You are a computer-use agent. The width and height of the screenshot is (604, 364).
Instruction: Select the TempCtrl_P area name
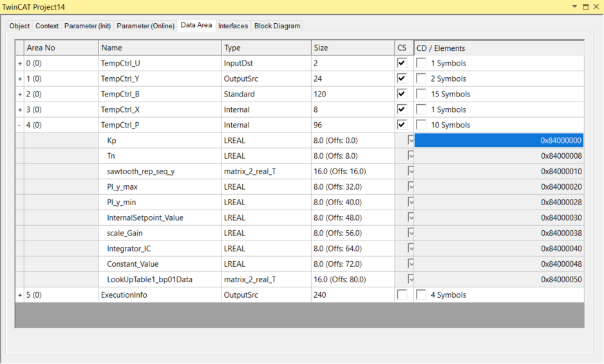pyautogui.click(x=120, y=125)
